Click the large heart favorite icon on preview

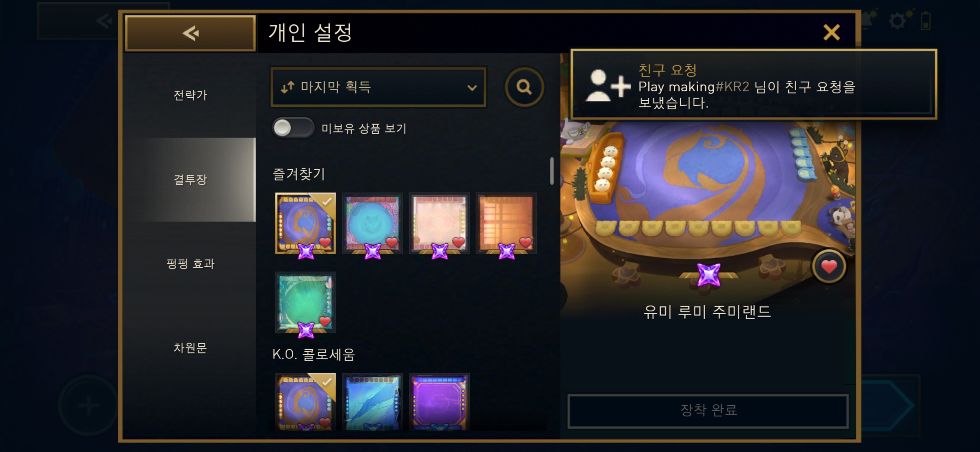[x=829, y=267]
